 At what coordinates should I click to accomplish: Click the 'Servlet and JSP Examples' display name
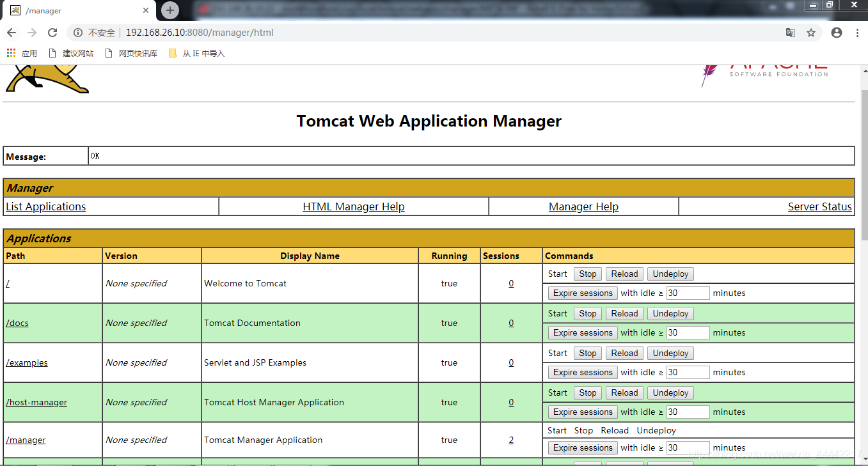coord(255,362)
